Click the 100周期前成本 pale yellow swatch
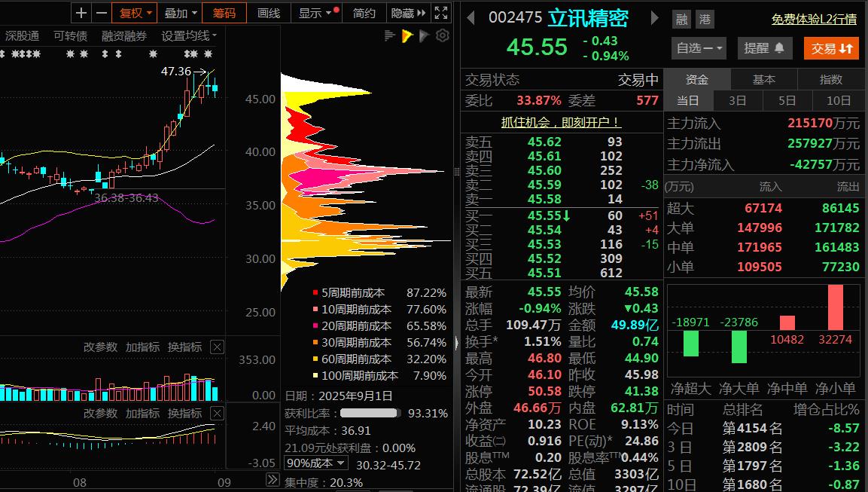This screenshot has height=492, width=868. click(x=315, y=376)
